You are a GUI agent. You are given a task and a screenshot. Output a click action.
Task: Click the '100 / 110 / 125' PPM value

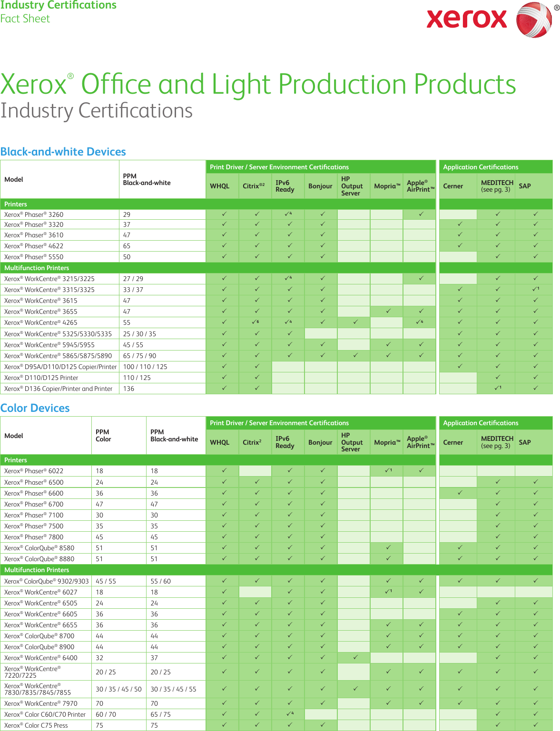[145, 367]
